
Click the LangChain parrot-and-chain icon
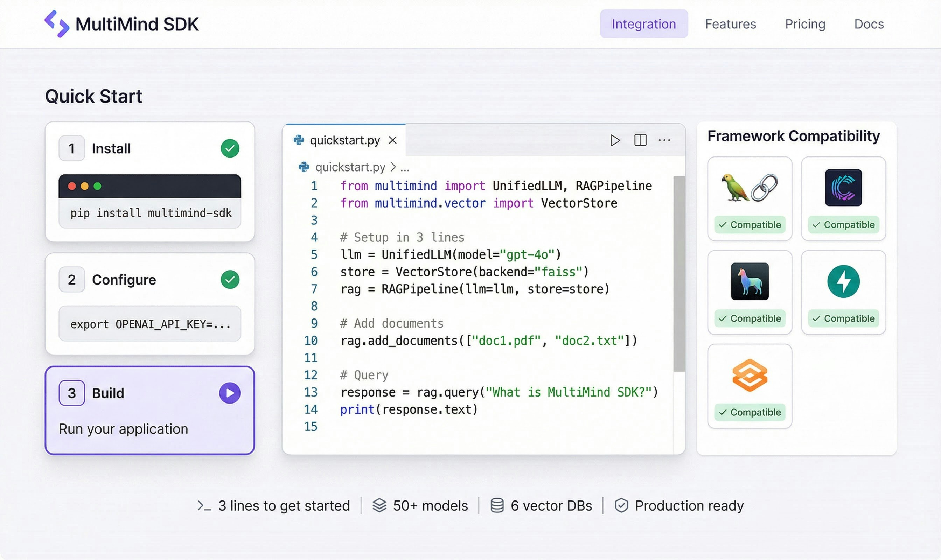pyautogui.click(x=750, y=188)
